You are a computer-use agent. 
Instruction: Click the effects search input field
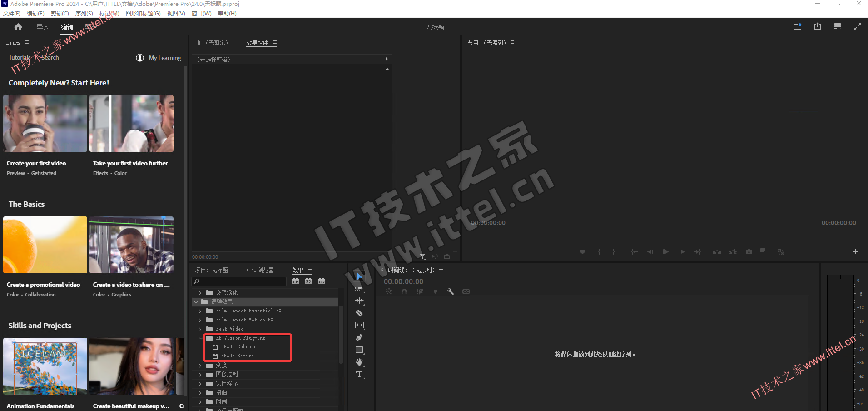[239, 281]
